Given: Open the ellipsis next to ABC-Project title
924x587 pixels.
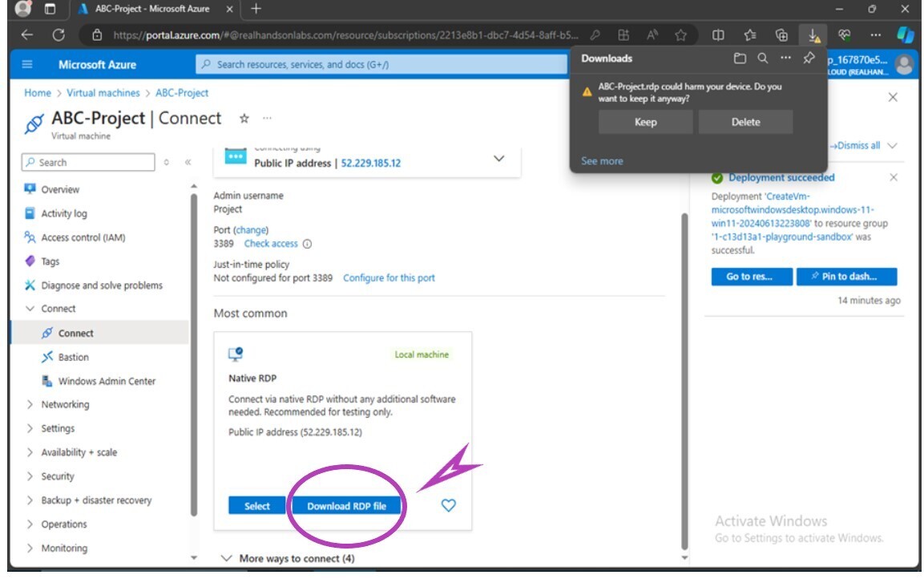Looking at the screenshot, I should pyautogui.click(x=267, y=119).
